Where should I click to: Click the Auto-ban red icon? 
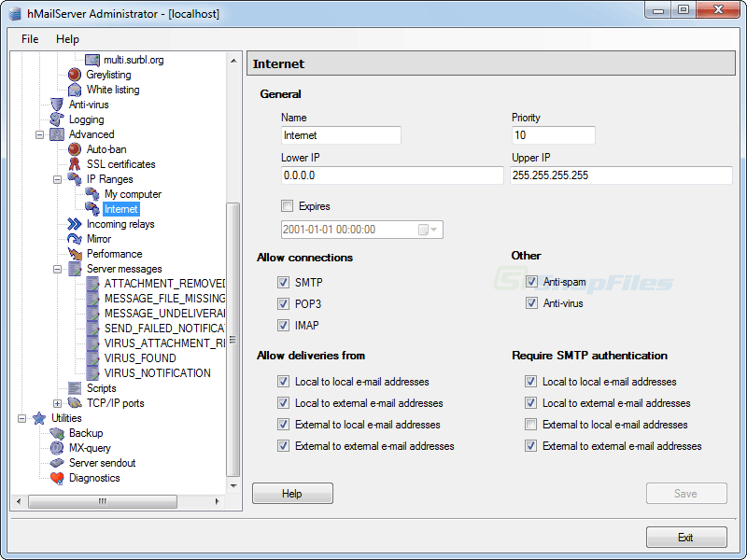(75, 149)
